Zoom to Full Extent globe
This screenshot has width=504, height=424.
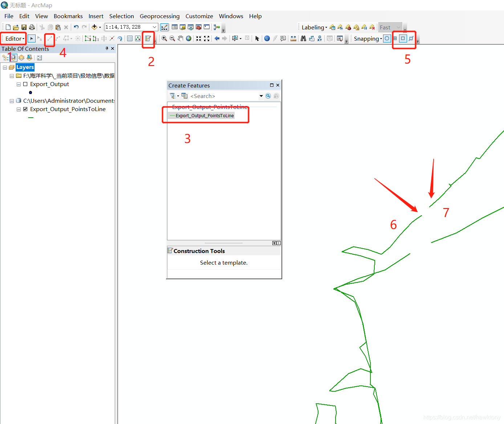pos(188,38)
